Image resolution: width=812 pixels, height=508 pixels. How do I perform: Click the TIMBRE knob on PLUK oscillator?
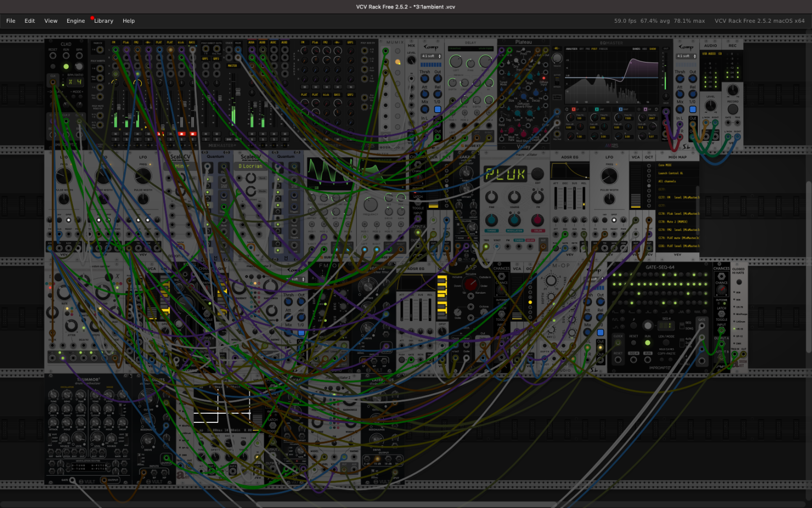[492, 220]
